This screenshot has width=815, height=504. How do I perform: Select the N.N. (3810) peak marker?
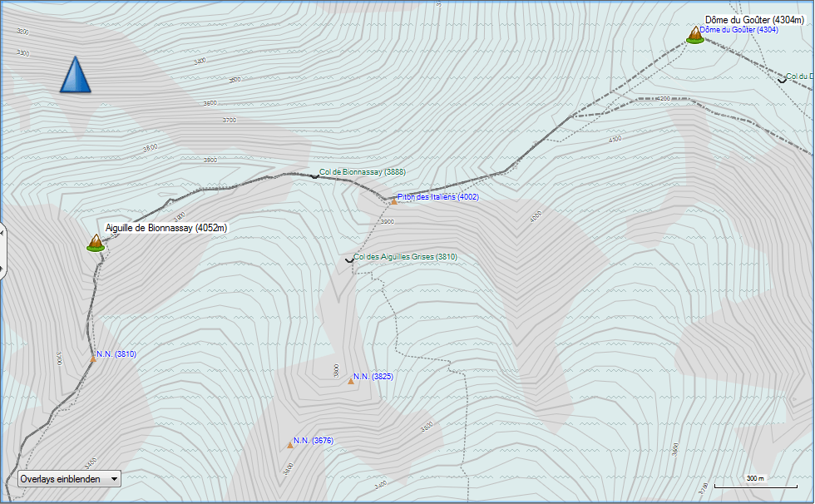93,358
